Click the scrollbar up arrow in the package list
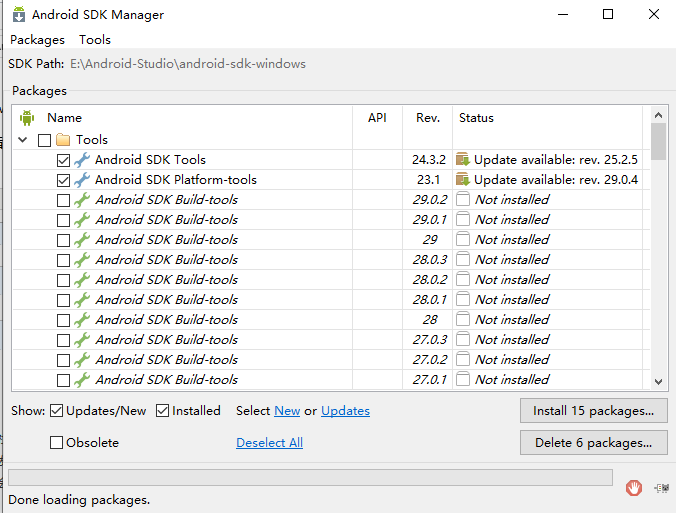This screenshot has height=513, width=676. coord(658,115)
